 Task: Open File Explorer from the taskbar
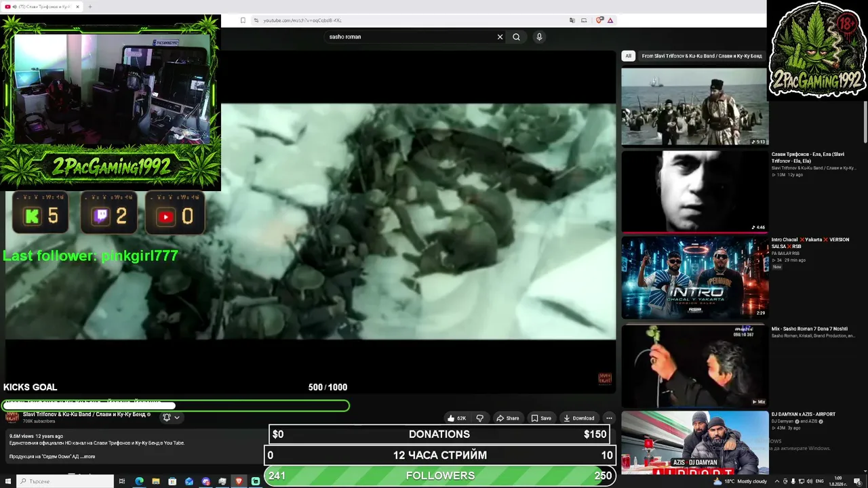click(156, 481)
